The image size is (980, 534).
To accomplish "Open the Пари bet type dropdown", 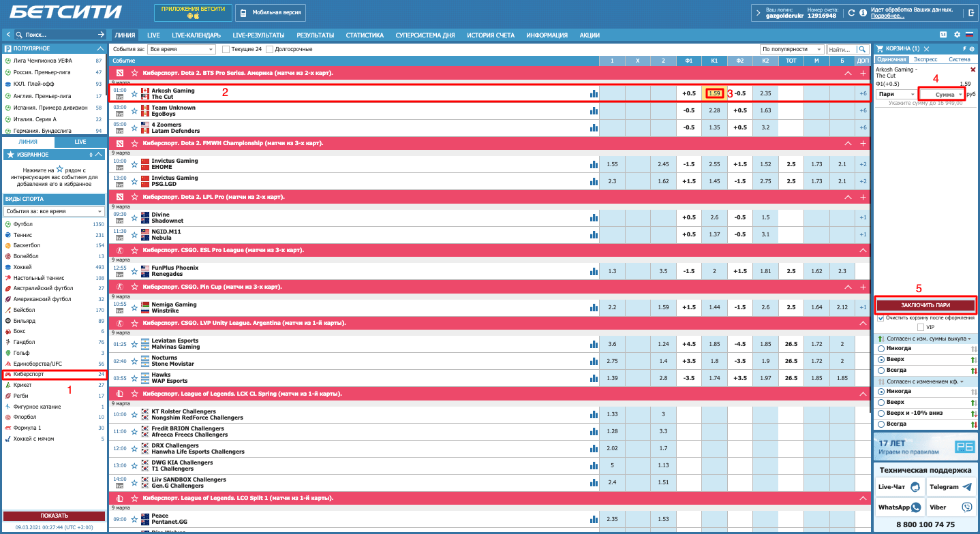I will click(x=896, y=94).
